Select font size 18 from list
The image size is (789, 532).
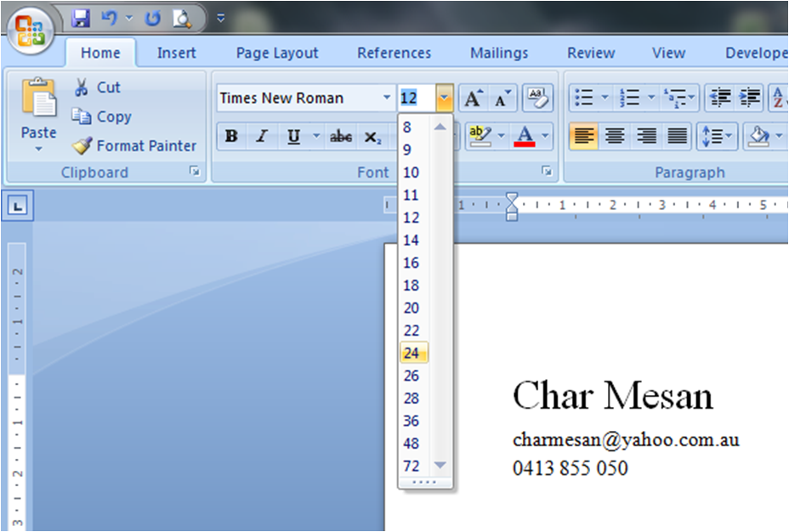click(x=413, y=285)
